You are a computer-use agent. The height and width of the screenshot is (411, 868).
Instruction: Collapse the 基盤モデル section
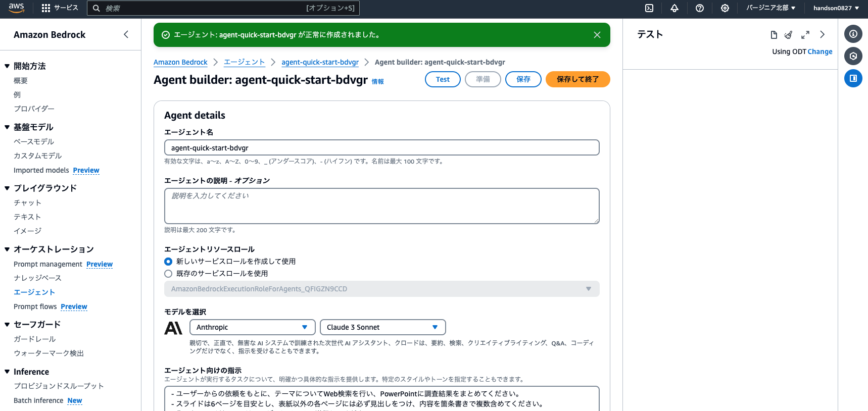[7, 127]
